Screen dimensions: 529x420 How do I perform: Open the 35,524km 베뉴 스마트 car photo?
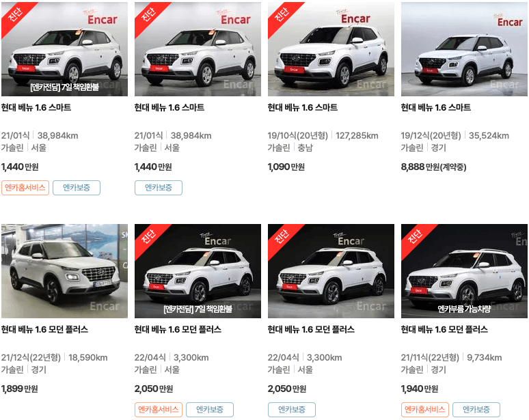pos(464,49)
